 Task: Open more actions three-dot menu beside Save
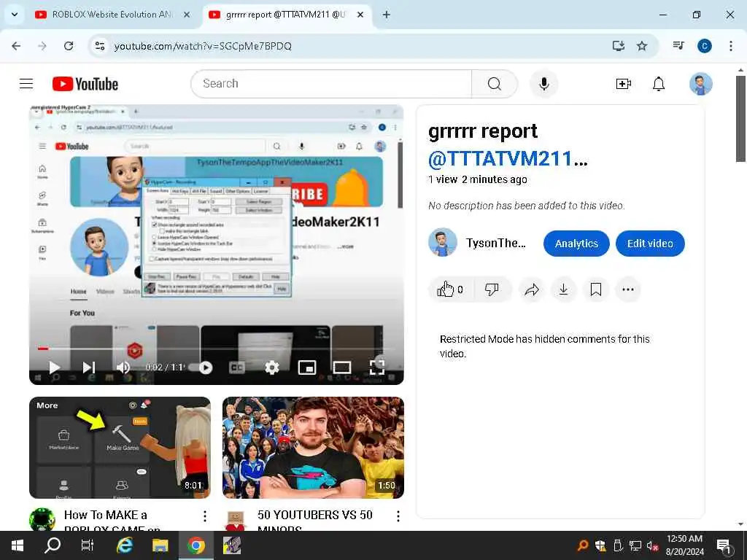(628, 289)
